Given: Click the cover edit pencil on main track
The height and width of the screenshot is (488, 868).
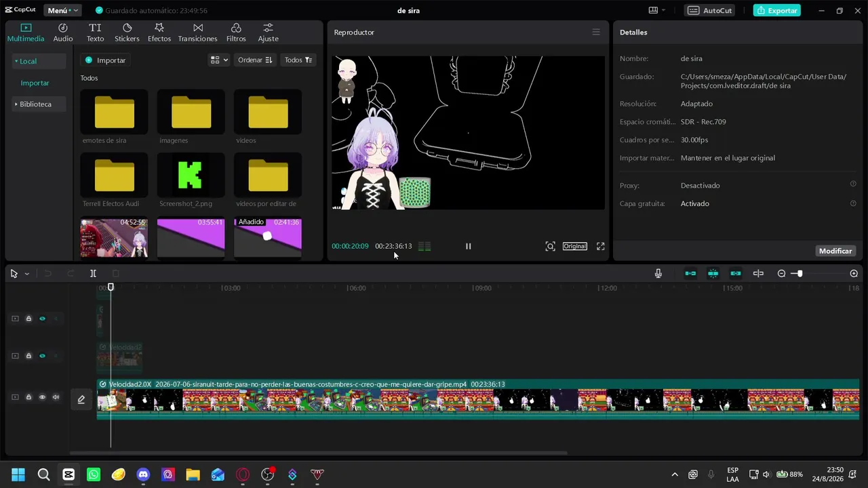Looking at the screenshot, I should 81,399.
